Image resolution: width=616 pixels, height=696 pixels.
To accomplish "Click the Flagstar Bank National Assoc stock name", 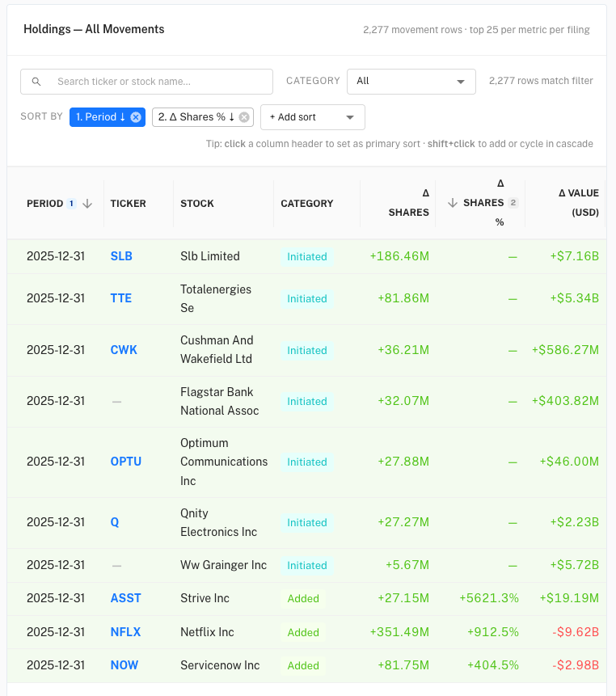I will click(220, 401).
